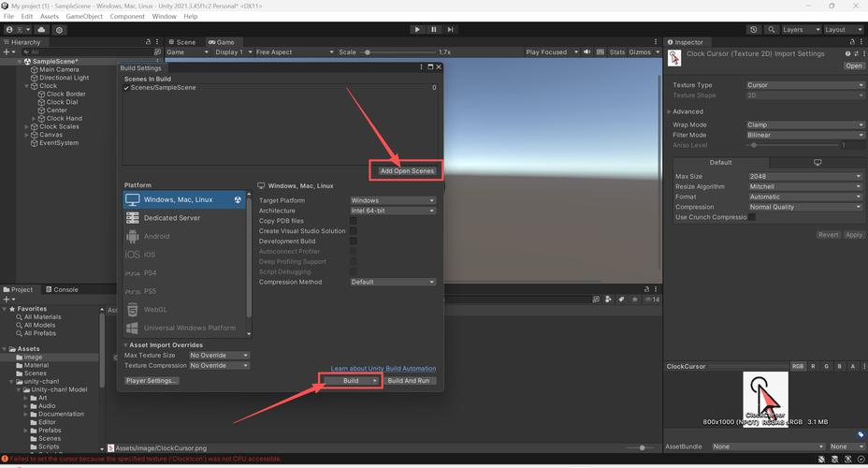Open the Filter Mode dropdown
Image resolution: width=868 pixels, height=468 pixels.
(x=805, y=135)
